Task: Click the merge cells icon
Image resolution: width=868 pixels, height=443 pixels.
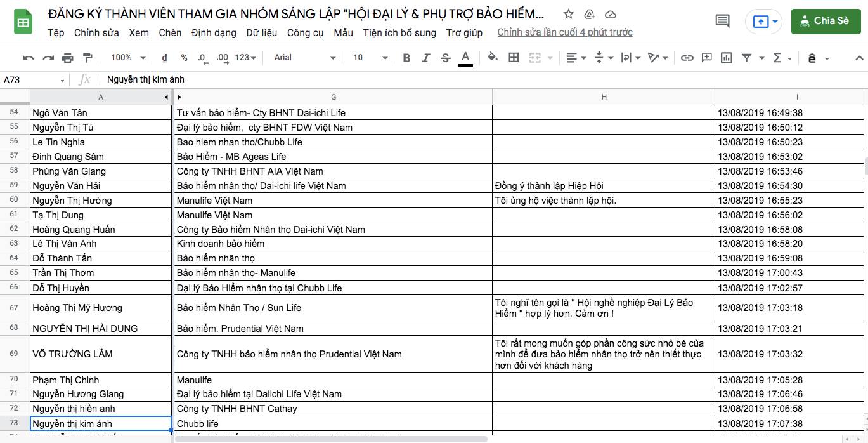Action: coord(534,58)
